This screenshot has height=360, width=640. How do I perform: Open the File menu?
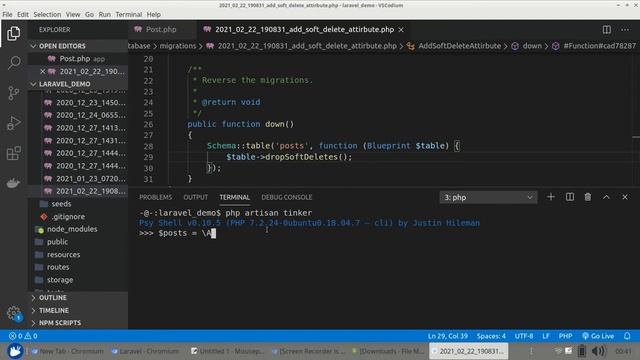coord(7,14)
